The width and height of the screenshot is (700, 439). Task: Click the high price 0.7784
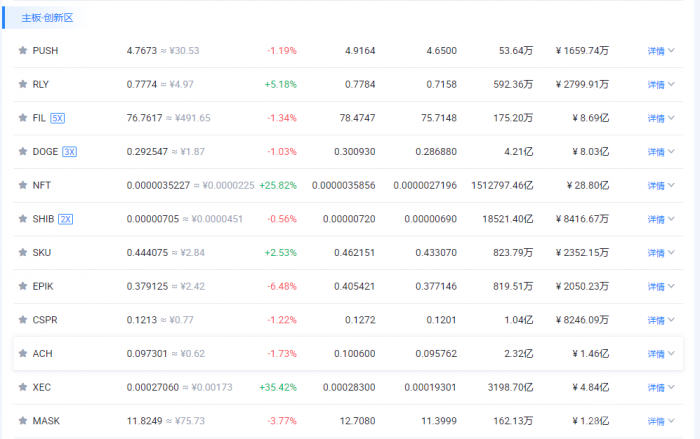360,84
